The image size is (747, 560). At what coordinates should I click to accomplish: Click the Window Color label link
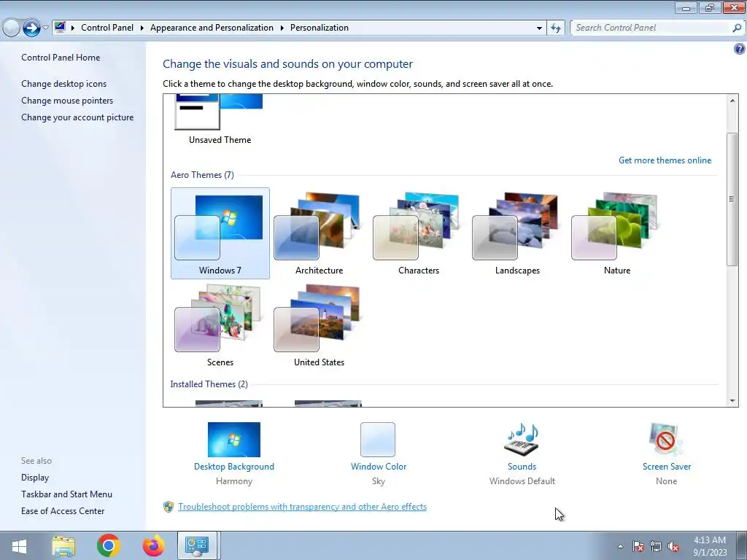click(x=379, y=467)
